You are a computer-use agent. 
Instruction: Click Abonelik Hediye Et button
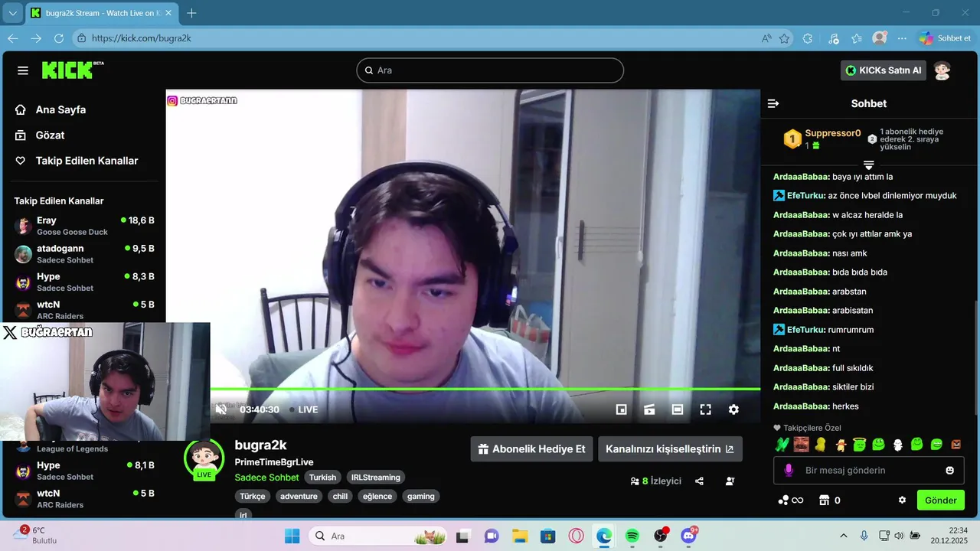pos(531,449)
